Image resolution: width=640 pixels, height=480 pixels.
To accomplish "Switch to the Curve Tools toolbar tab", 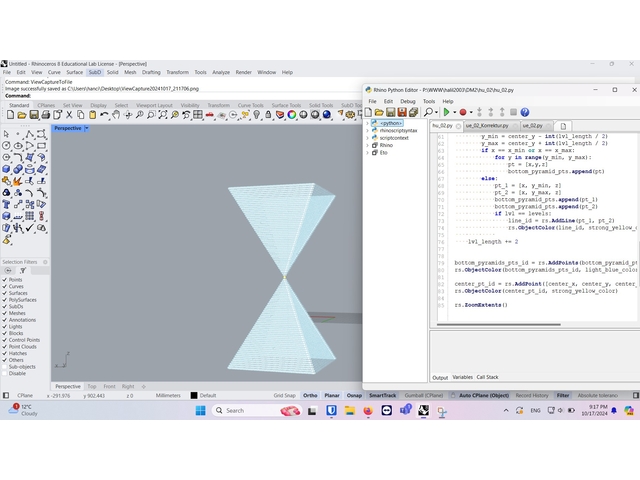I will pos(250,105).
